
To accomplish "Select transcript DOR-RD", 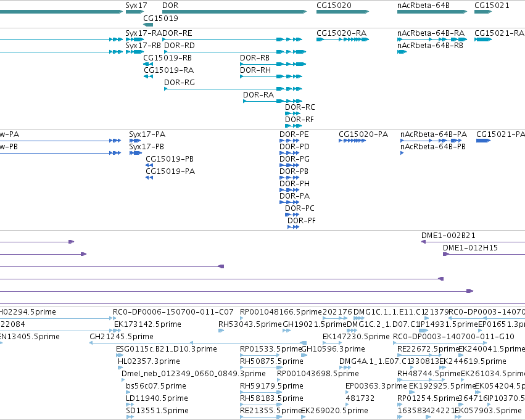I will [179, 46].
